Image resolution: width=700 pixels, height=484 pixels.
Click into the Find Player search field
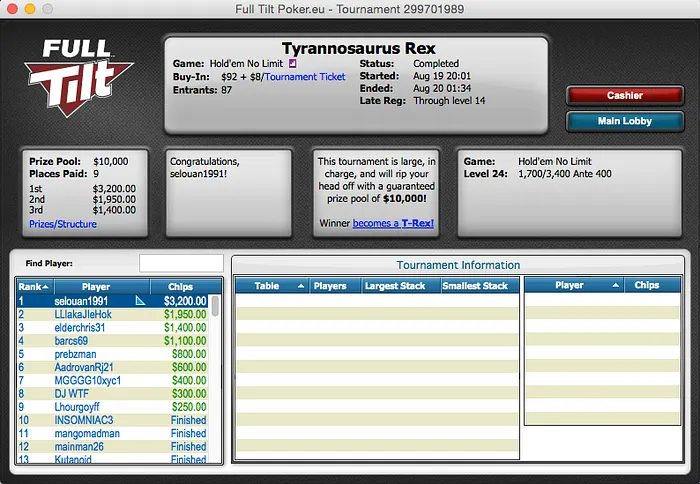pos(180,263)
